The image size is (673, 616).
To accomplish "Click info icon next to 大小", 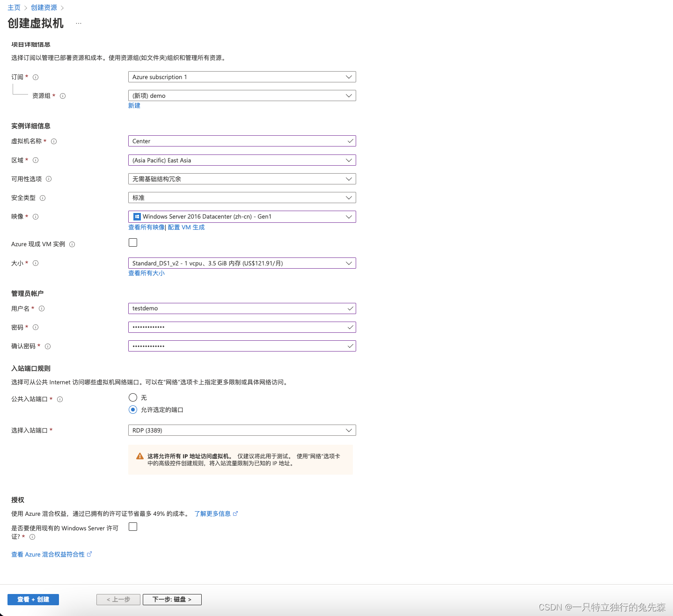I will pyautogui.click(x=36, y=263).
